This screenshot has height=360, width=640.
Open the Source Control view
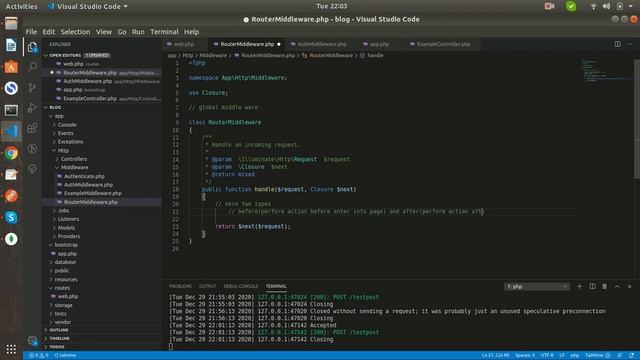(32, 87)
